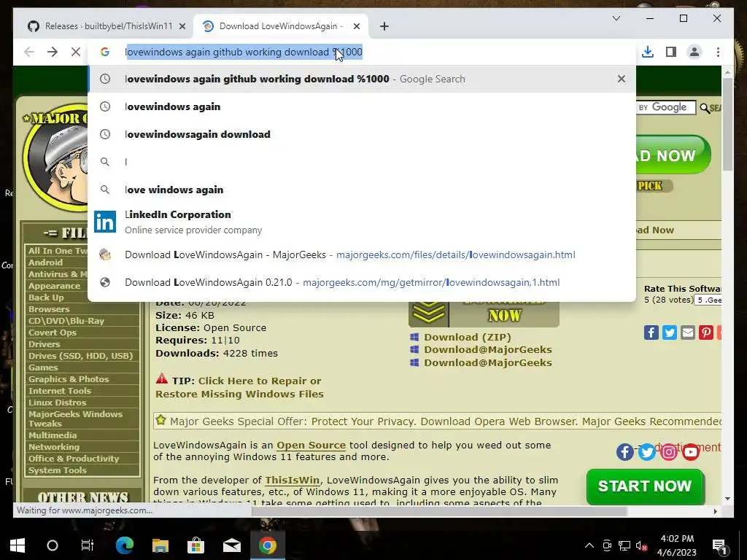Click the horizontal scrollbar right arrow

pyautogui.click(x=715, y=511)
